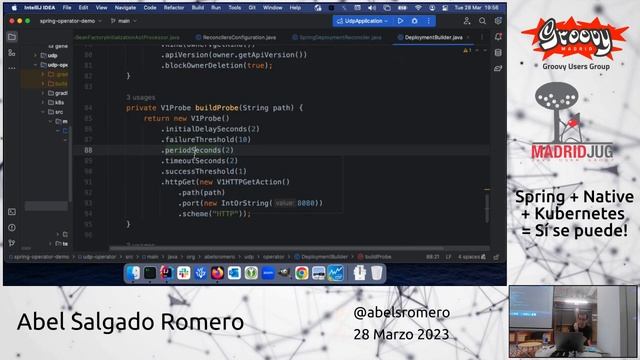The image size is (640, 360).
Task: Click the 3 usages hint above buildProbe
Action: click(140, 97)
